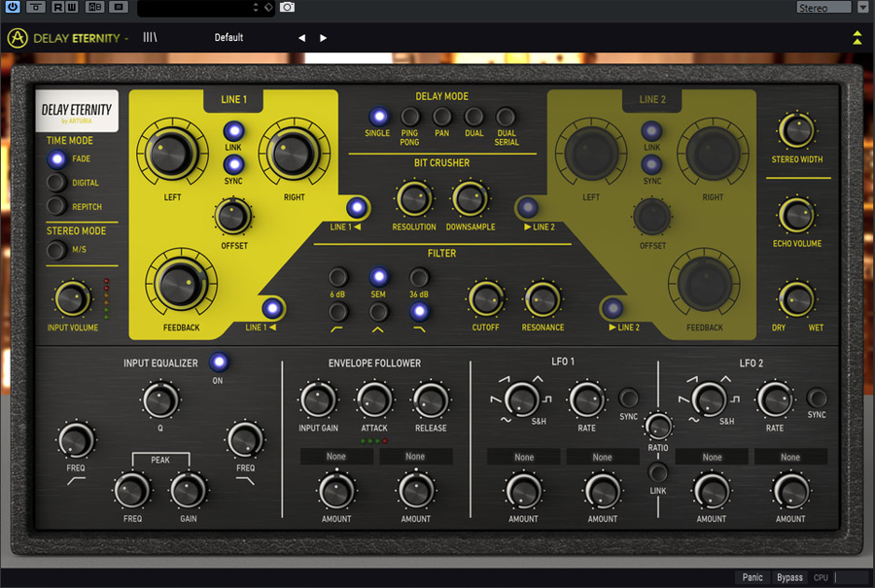The image size is (875, 588).
Task: Click the Write automation W button
Action: (71, 7)
